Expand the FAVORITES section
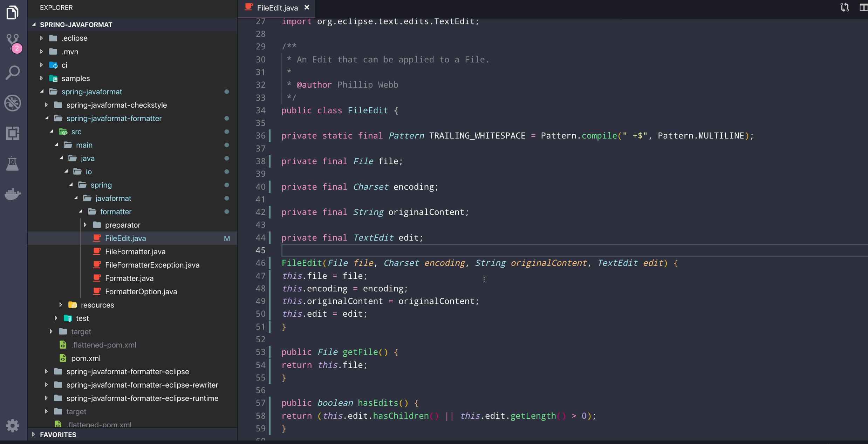868x444 pixels. (58, 435)
